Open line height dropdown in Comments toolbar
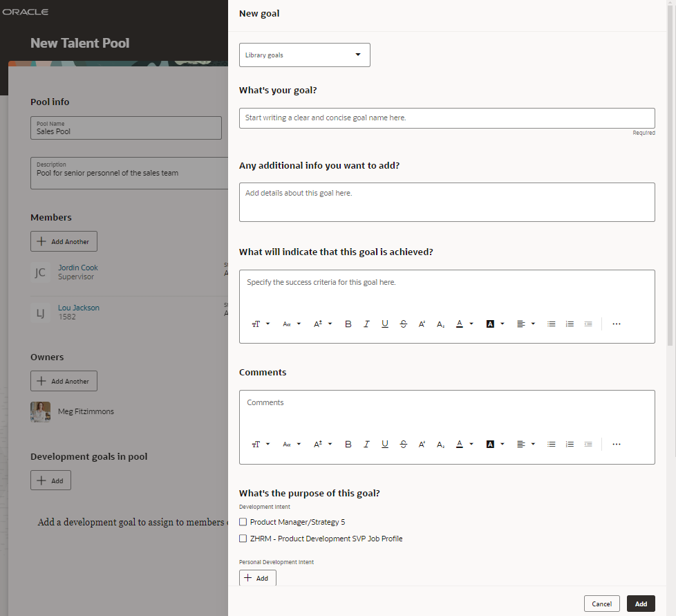The width and height of the screenshot is (676, 616). point(323,444)
